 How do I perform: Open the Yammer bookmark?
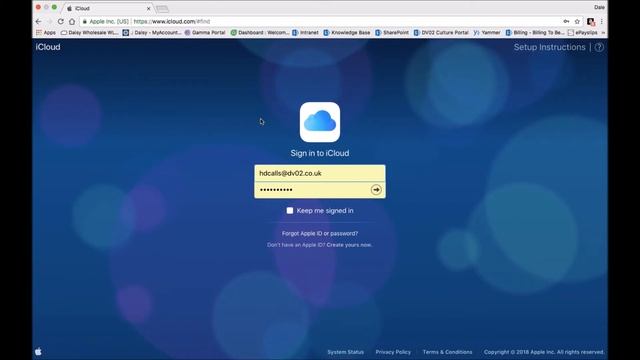(x=487, y=33)
